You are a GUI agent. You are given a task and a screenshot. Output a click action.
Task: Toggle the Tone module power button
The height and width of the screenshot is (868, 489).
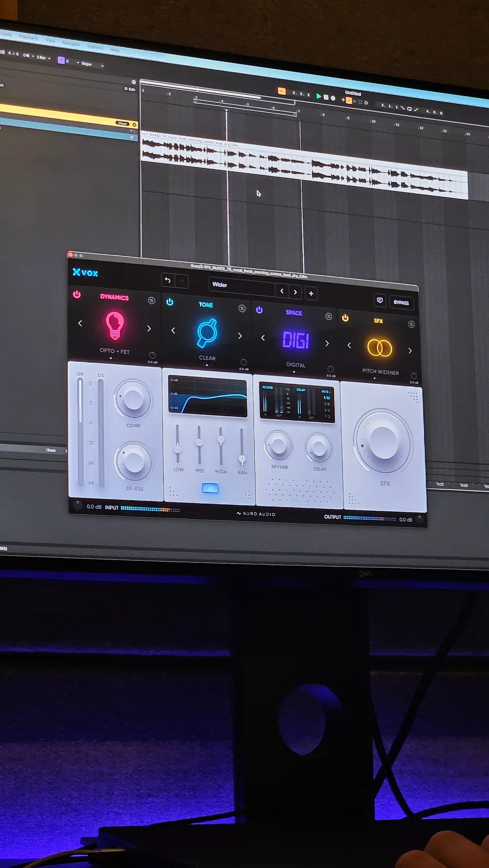pyautogui.click(x=170, y=302)
